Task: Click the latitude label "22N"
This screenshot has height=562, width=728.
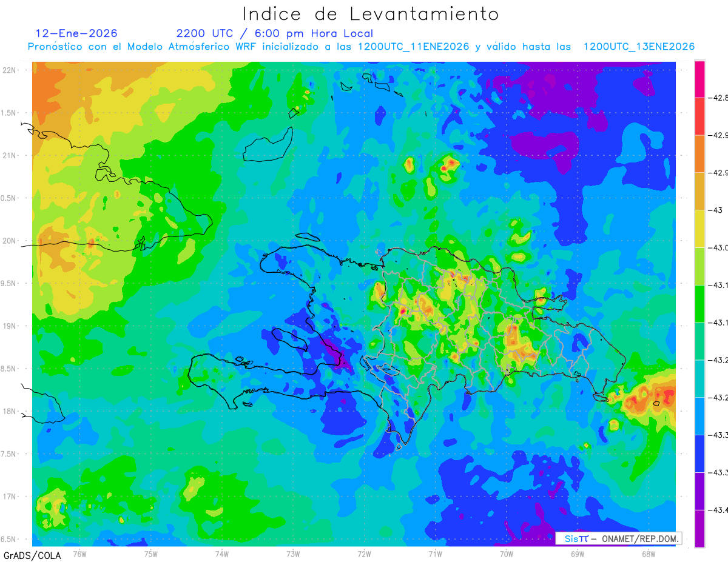Action: [8, 70]
